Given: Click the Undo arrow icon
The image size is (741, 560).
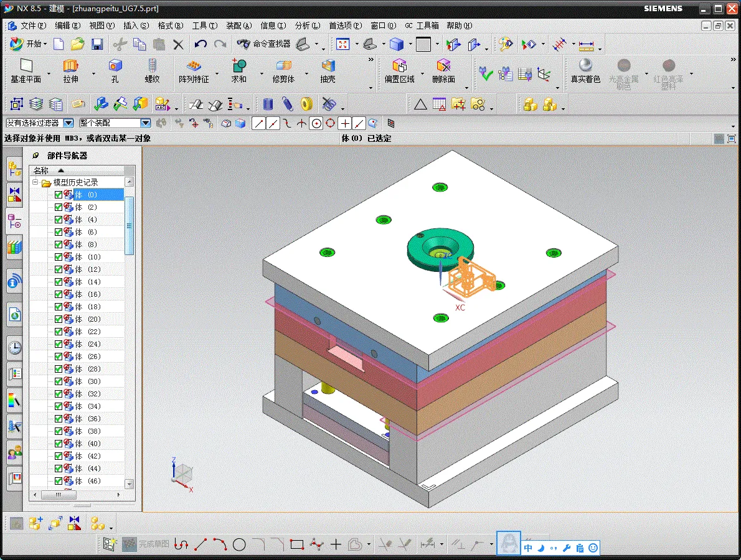Looking at the screenshot, I should click(x=201, y=44).
